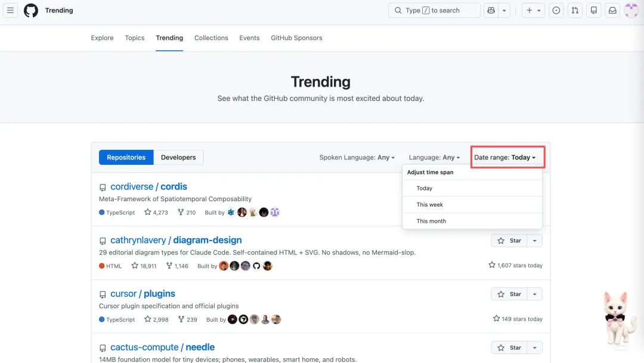Open the repositories icon in header
Image resolution: width=644 pixels, height=363 pixels.
coord(594,10)
